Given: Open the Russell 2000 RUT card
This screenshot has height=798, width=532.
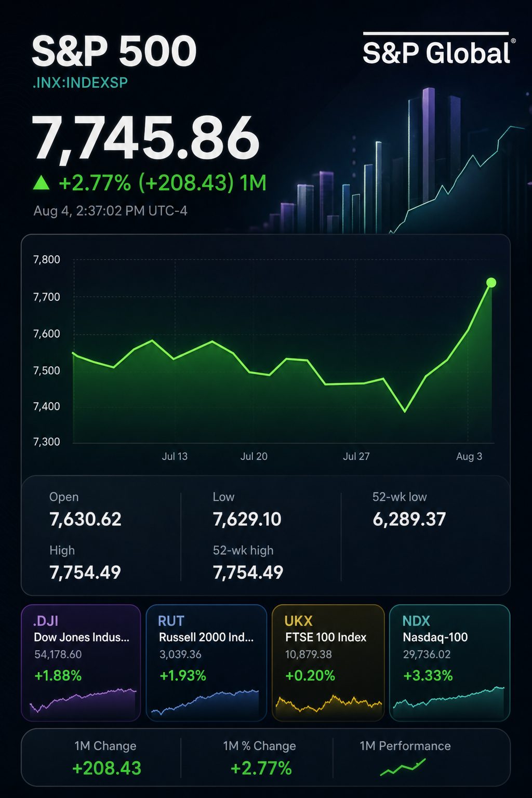Looking at the screenshot, I should [206, 663].
